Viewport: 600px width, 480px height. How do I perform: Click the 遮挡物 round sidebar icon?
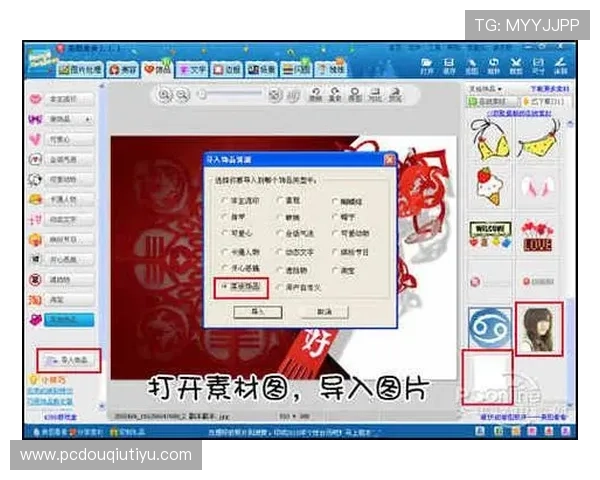click(35, 279)
